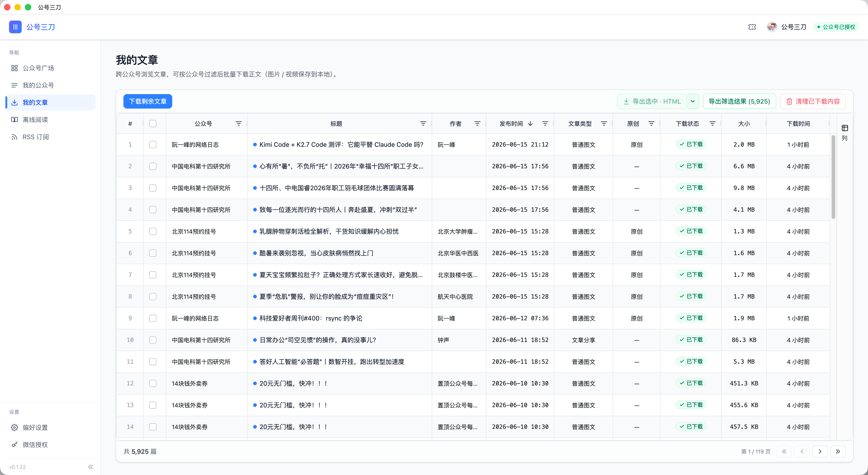
Task: Filter the 标题 column
Action: [423, 124]
